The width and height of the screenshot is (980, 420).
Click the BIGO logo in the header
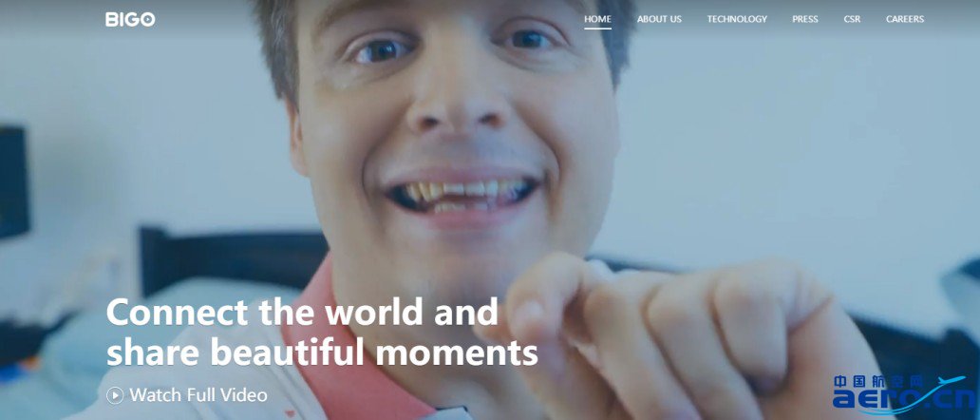pos(130,19)
